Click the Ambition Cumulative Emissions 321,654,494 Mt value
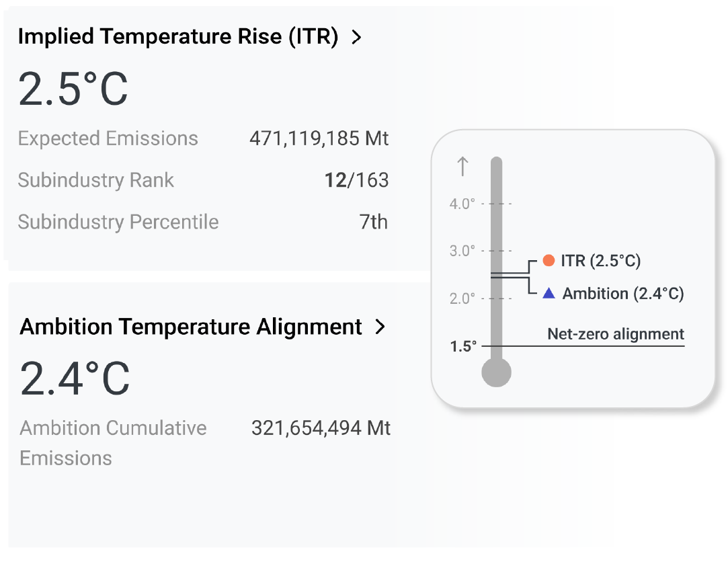728x564 pixels. click(x=321, y=428)
